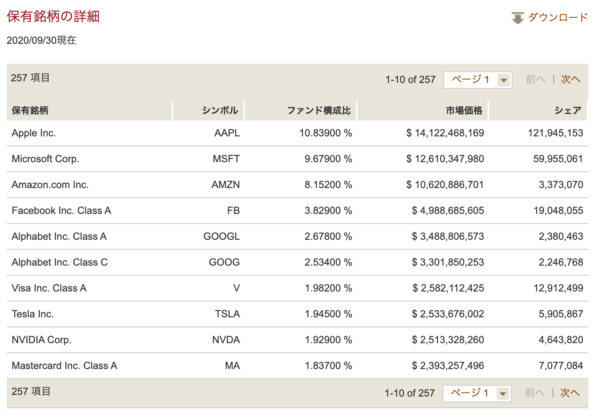
Task: Click market value $ 4,988,685,605
Action: pyautogui.click(x=448, y=210)
